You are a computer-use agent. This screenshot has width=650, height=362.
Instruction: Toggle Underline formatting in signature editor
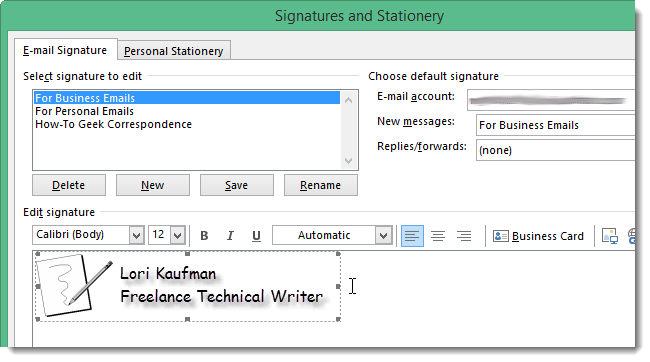pos(256,236)
